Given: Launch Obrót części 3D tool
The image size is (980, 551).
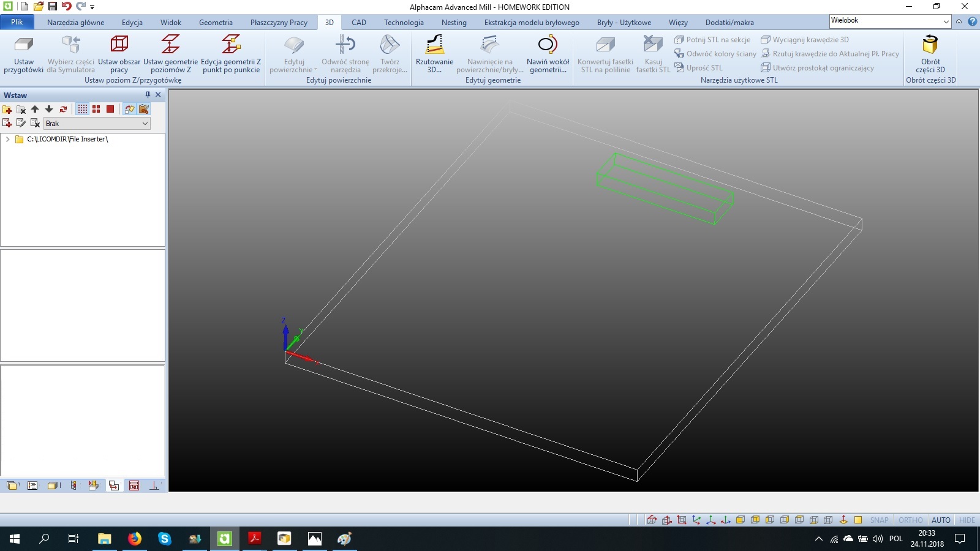Looking at the screenshot, I should pyautogui.click(x=930, y=54).
